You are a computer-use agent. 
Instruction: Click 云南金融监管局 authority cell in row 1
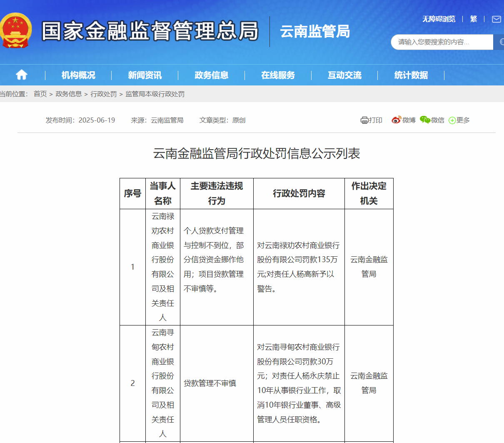(x=369, y=267)
